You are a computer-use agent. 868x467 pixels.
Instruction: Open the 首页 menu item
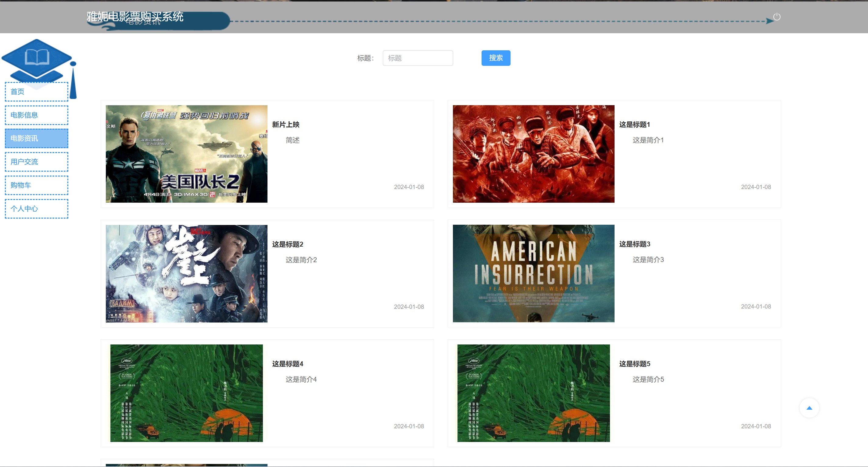point(36,91)
